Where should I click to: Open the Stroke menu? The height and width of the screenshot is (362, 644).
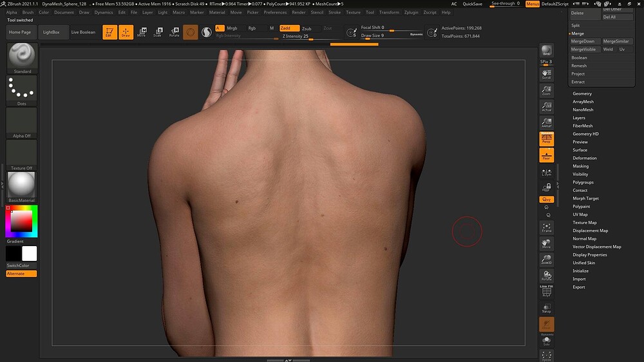tap(334, 12)
